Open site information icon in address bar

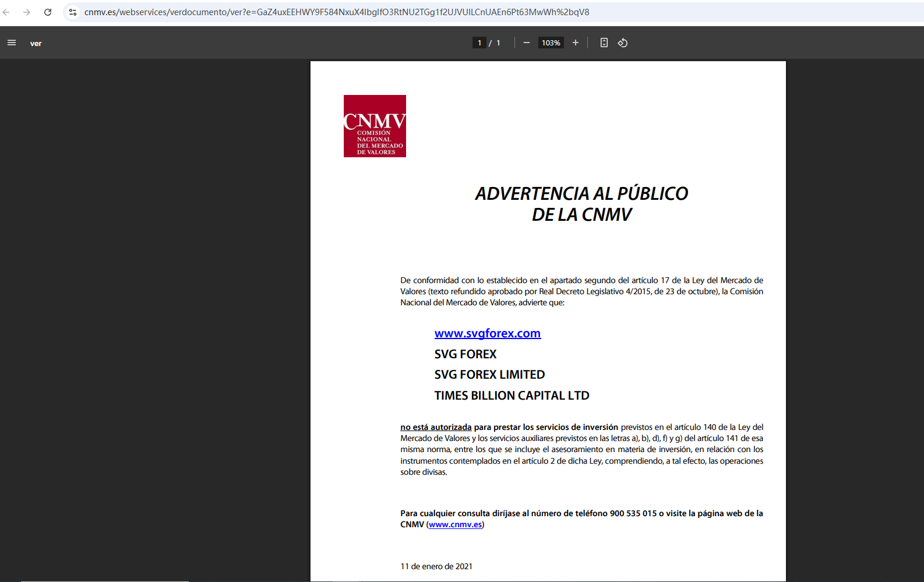(73, 12)
